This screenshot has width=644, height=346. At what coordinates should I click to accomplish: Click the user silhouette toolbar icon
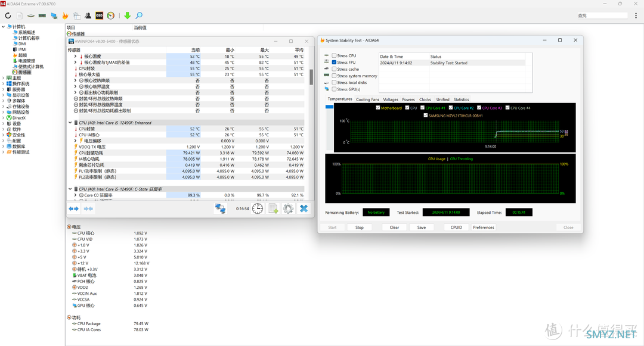(x=88, y=15)
